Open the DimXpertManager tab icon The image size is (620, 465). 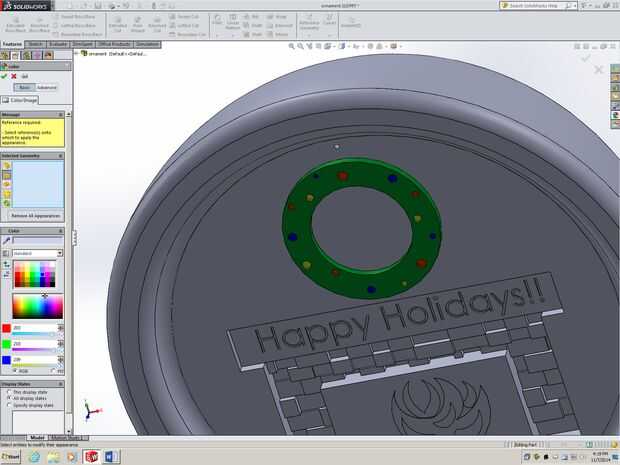tap(37, 55)
